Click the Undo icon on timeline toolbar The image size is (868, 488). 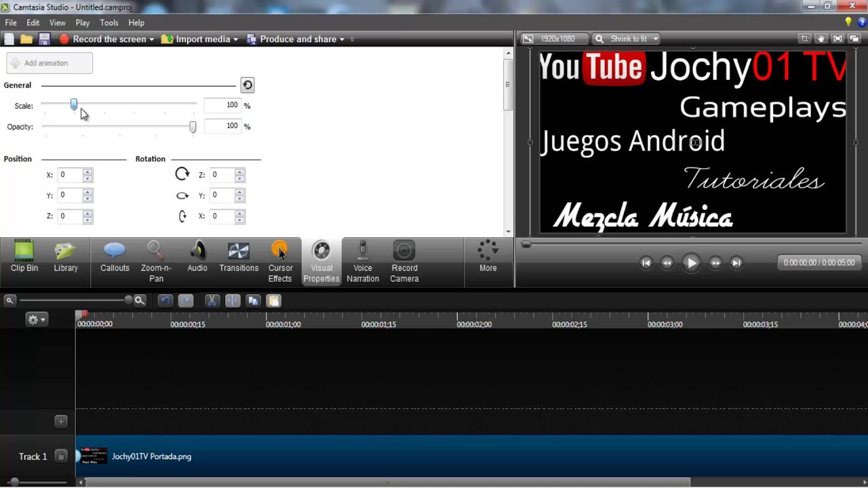pos(165,300)
